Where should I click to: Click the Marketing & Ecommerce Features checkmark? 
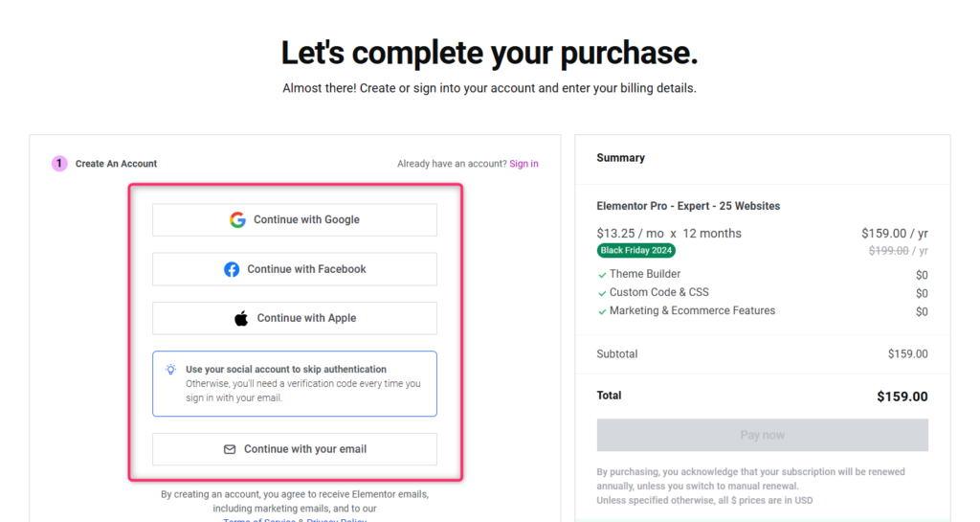[x=602, y=311]
